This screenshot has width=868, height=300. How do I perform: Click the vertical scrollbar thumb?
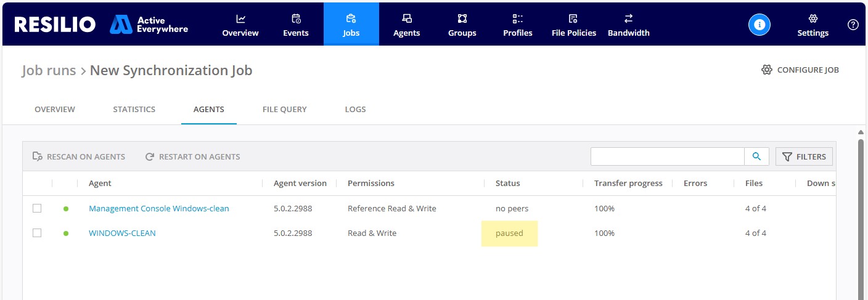click(861, 216)
